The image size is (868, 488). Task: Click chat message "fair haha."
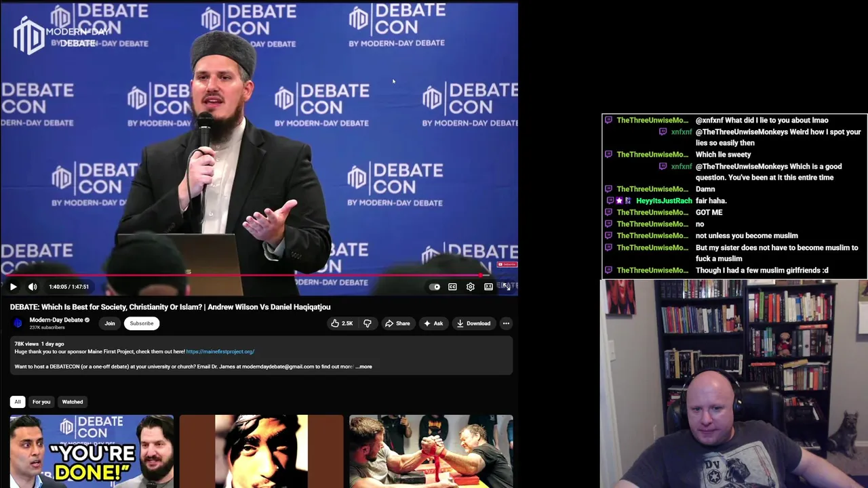click(x=711, y=201)
